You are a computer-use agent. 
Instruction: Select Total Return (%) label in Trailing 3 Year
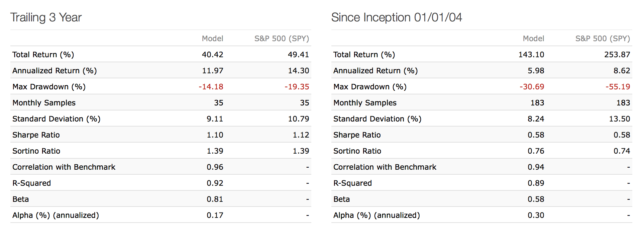pos(43,55)
